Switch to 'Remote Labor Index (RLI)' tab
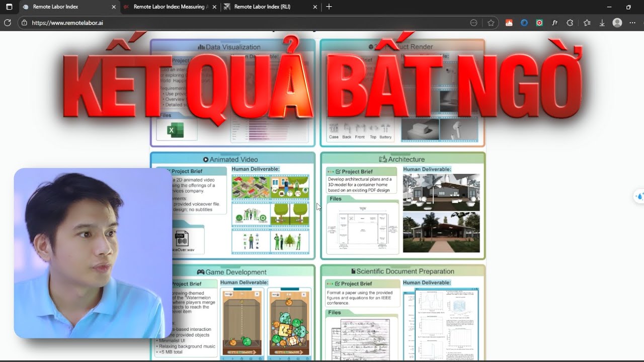 [270, 7]
